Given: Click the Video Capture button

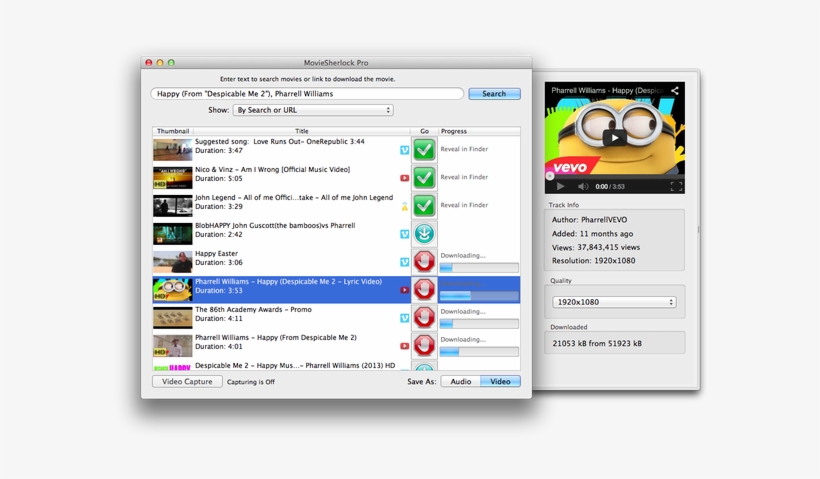Looking at the screenshot, I should (x=187, y=382).
